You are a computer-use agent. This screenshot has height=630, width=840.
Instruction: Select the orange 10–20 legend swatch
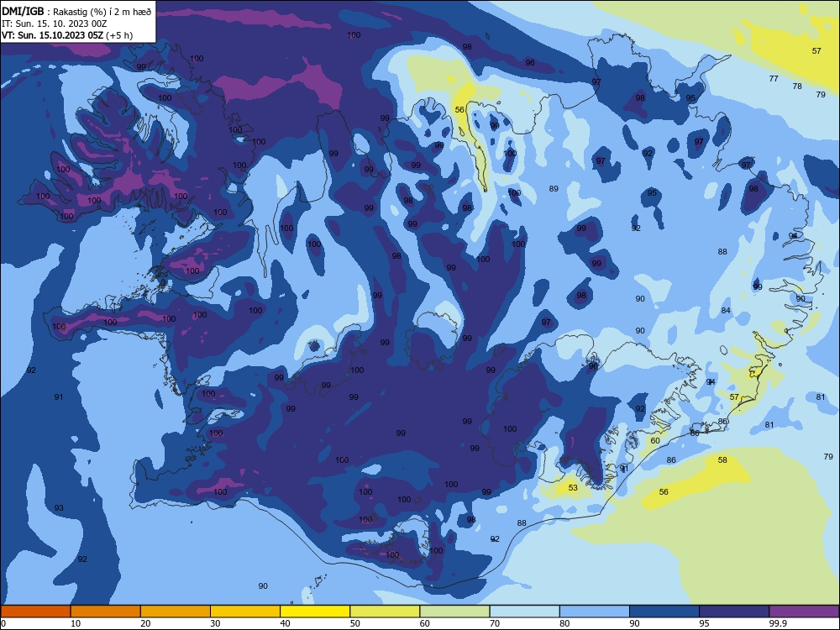click(x=106, y=612)
